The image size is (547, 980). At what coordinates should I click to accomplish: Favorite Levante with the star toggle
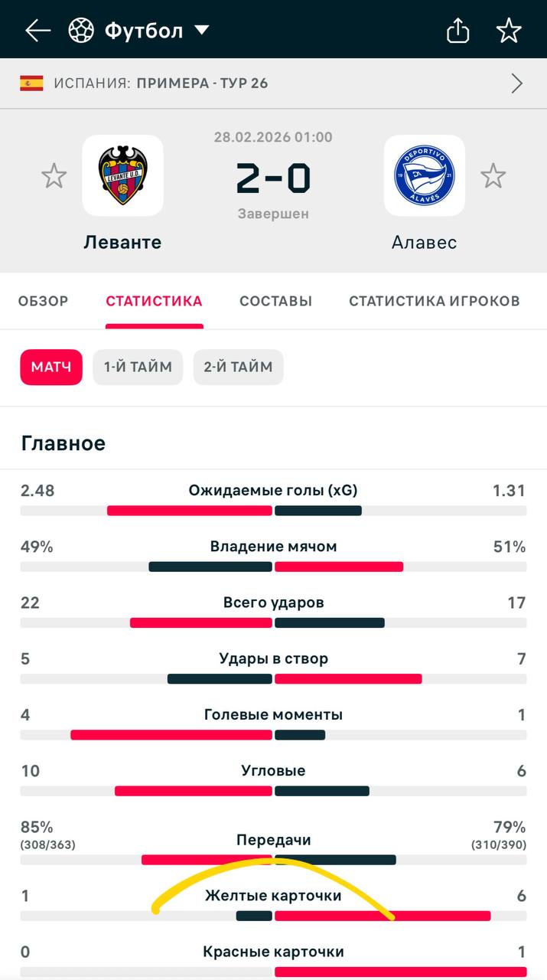54,176
